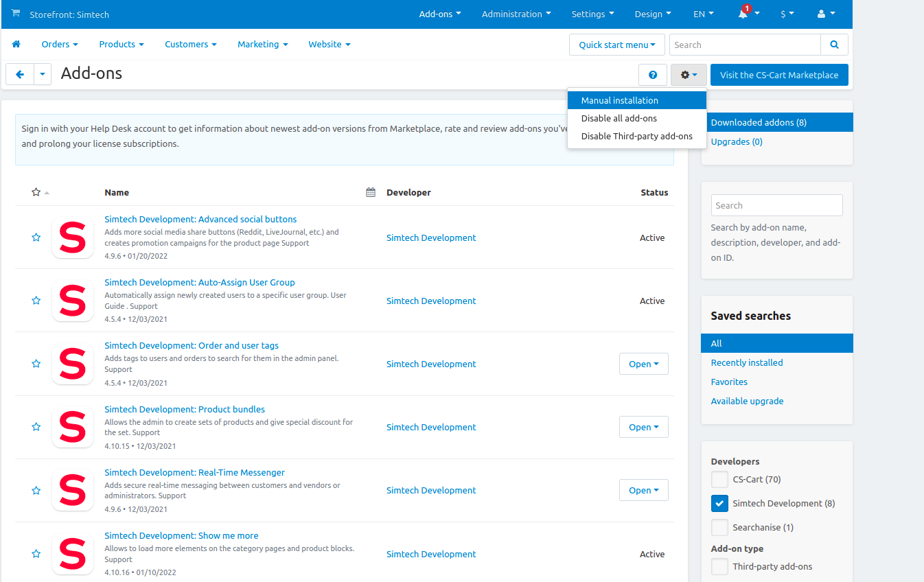
Task: Open the Real-Time Messenger add-on title link
Action: (x=194, y=472)
